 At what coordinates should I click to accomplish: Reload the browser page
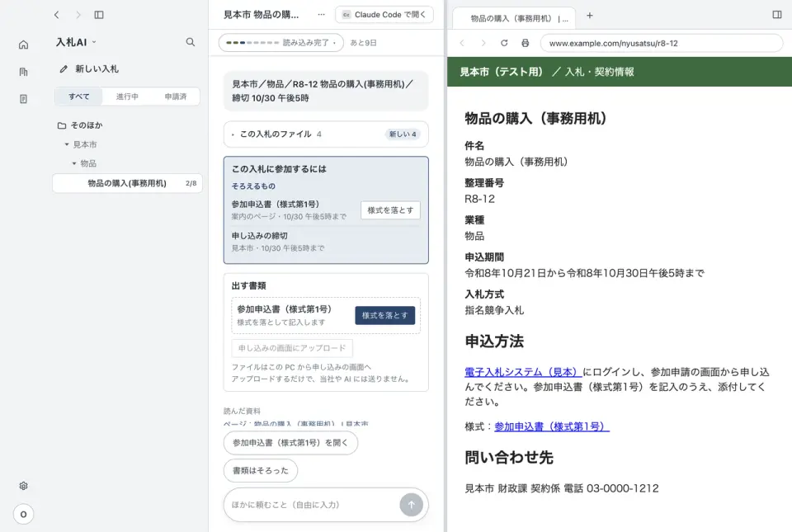coord(504,44)
